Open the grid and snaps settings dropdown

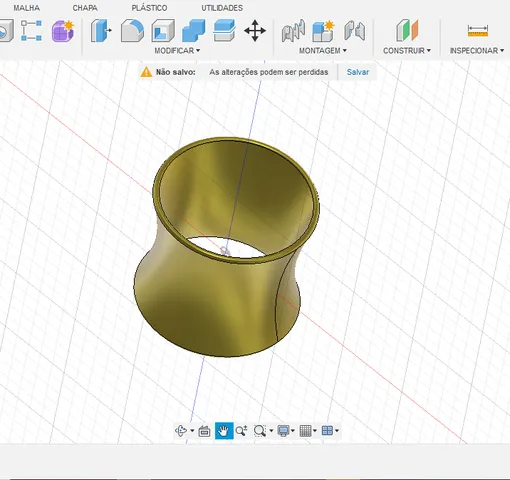coord(308,431)
